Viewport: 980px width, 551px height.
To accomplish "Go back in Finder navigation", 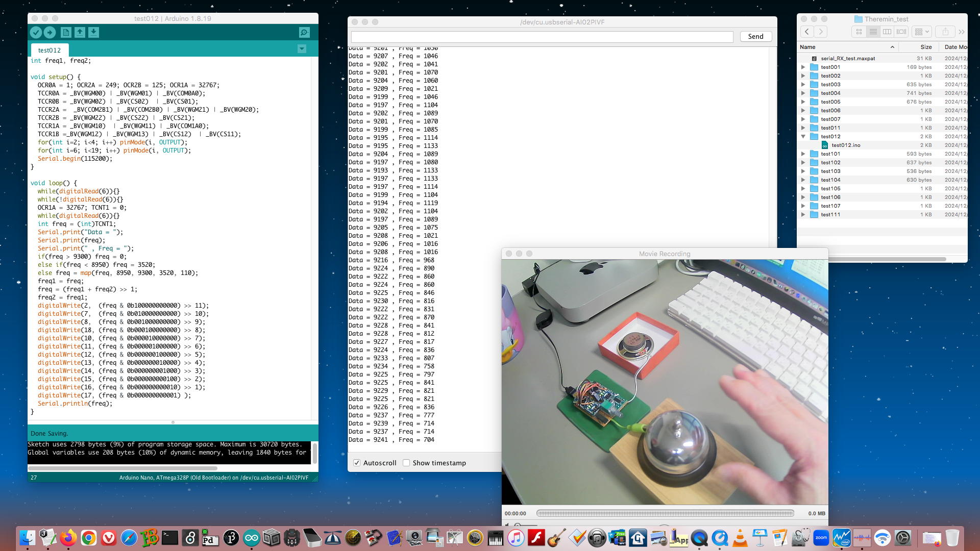I will tap(807, 32).
